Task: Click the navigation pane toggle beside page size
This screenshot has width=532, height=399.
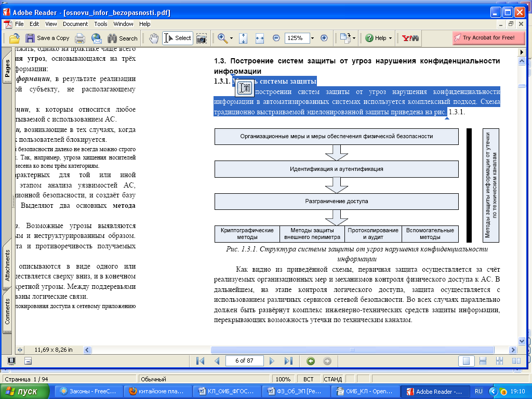Action: click(20, 350)
